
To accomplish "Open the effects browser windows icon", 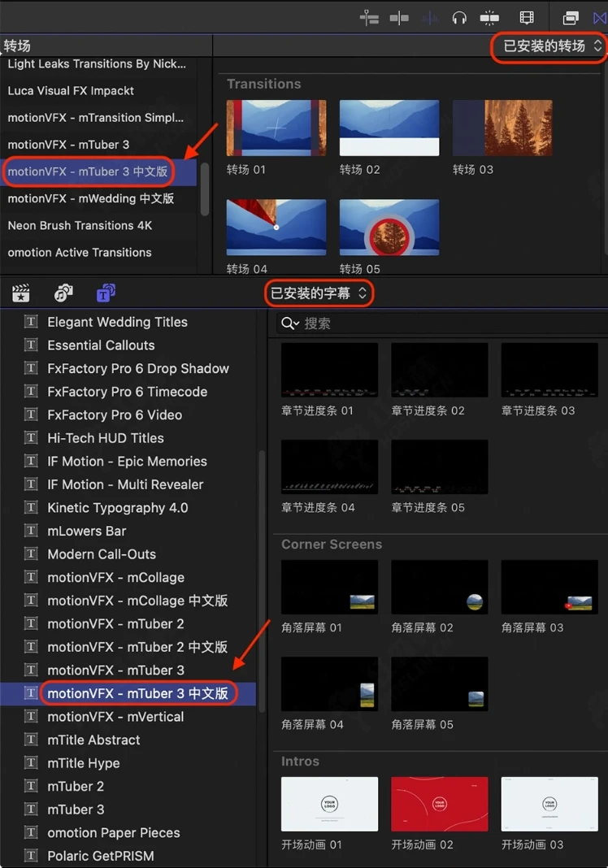I will [571, 18].
